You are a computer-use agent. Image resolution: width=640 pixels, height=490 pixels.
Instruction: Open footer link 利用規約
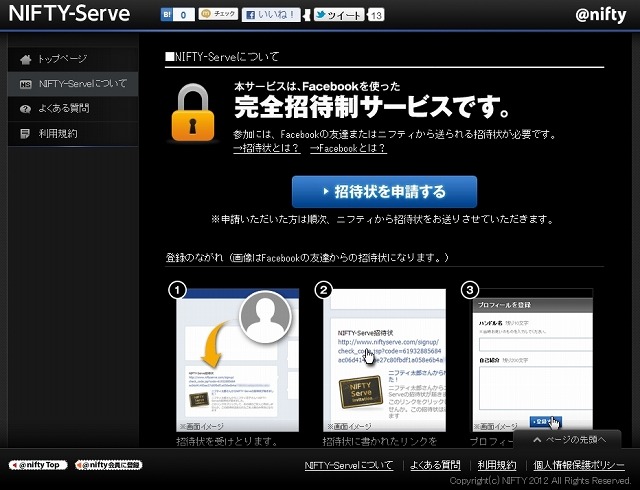[x=497, y=465]
